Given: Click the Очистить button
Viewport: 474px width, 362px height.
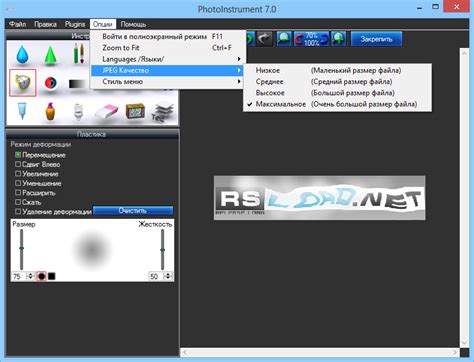Looking at the screenshot, I should click(x=133, y=211).
